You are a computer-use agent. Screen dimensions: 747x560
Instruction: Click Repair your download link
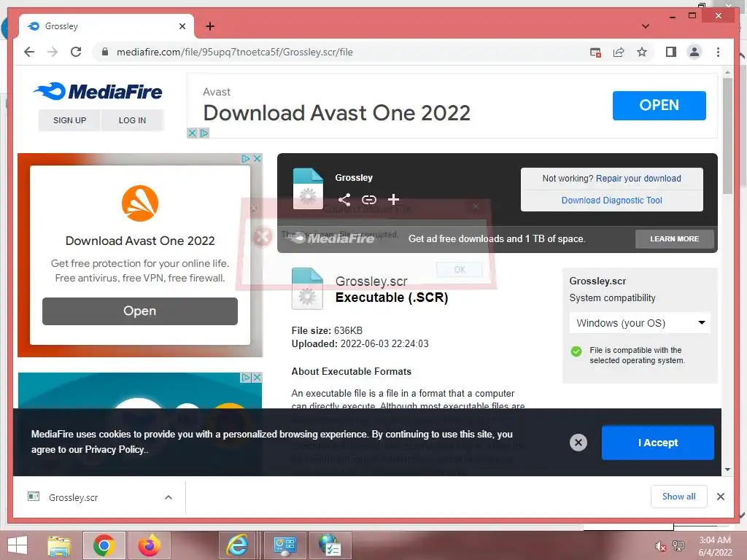coord(638,179)
